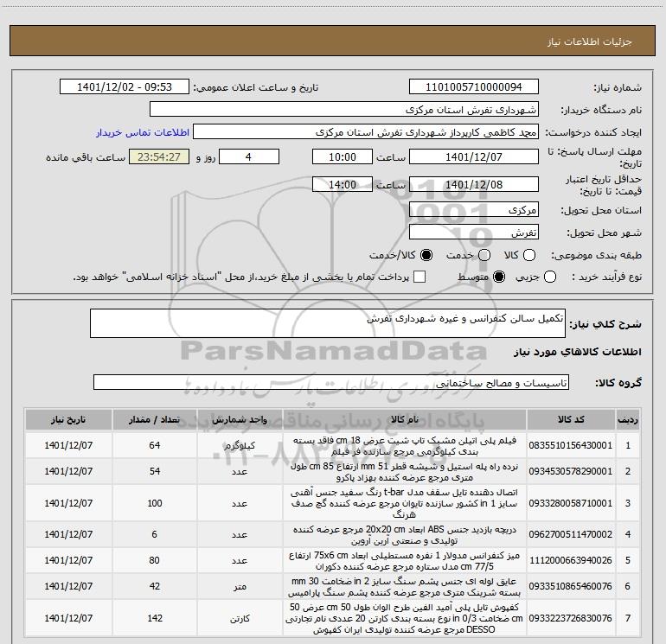The width and height of the screenshot is (666, 644).
Task: Select item code 0933510865460076
Action: coord(571,586)
